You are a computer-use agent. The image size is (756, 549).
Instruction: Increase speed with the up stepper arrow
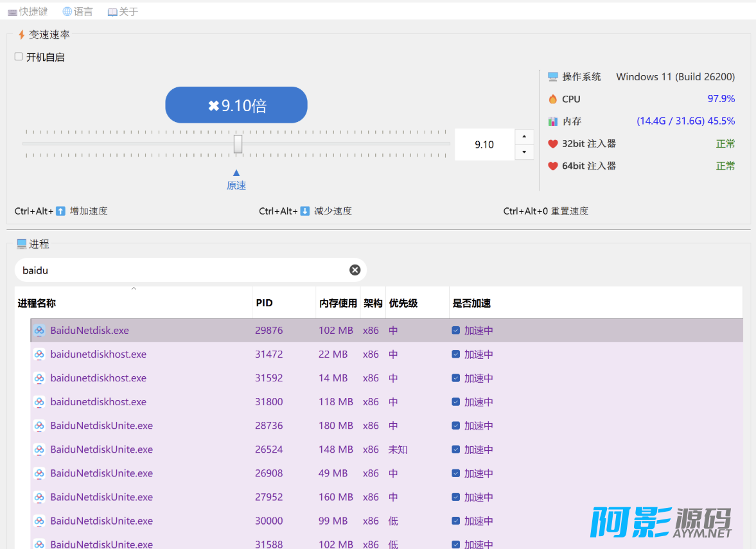(525, 137)
